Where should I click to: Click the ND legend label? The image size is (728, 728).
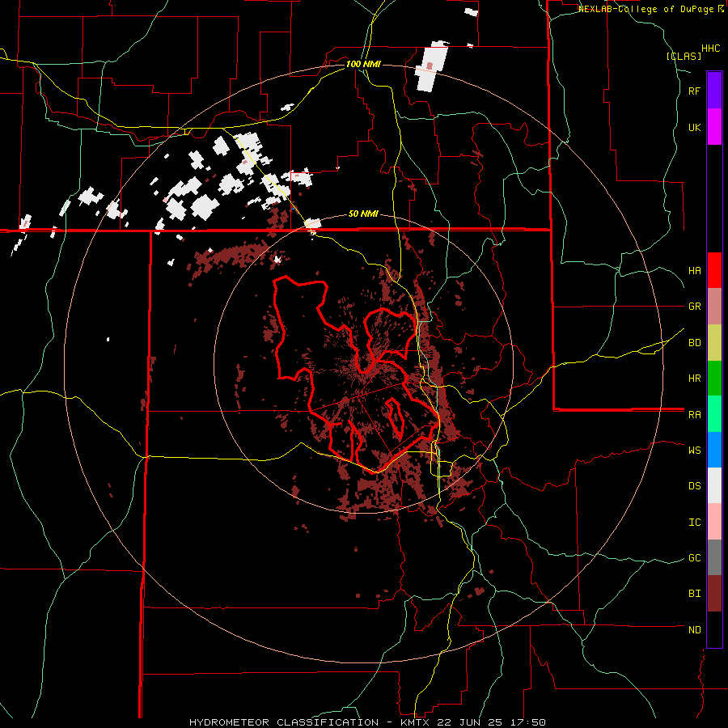tap(695, 630)
